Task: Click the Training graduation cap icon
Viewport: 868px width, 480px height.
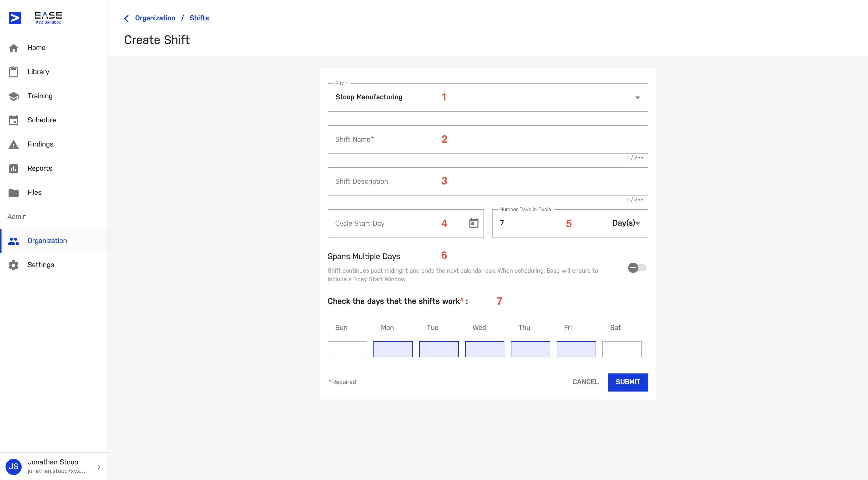Action: [14, 96]
